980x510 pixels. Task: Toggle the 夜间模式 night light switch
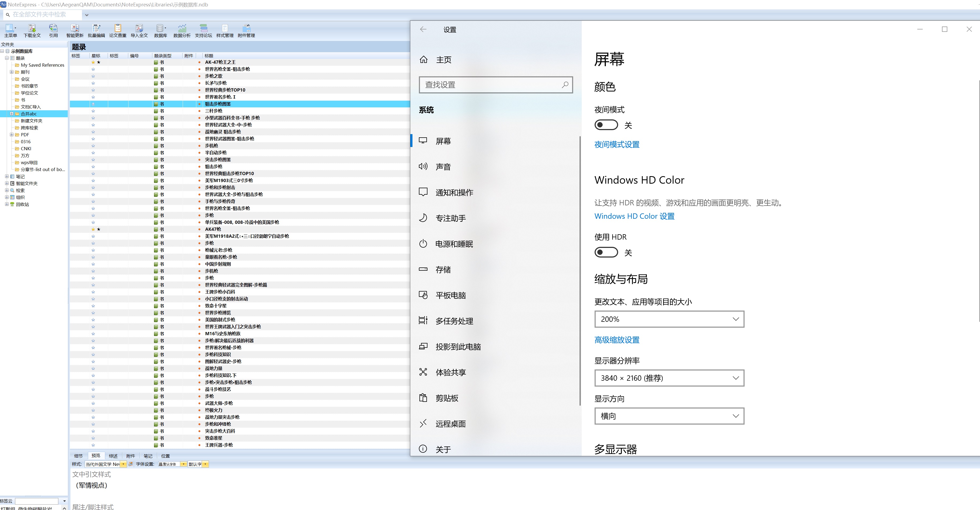coord(606,125)
